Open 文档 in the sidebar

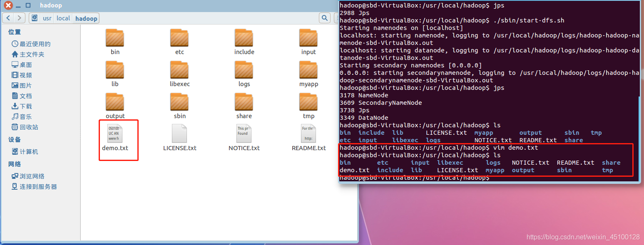[x=22, y=96]
